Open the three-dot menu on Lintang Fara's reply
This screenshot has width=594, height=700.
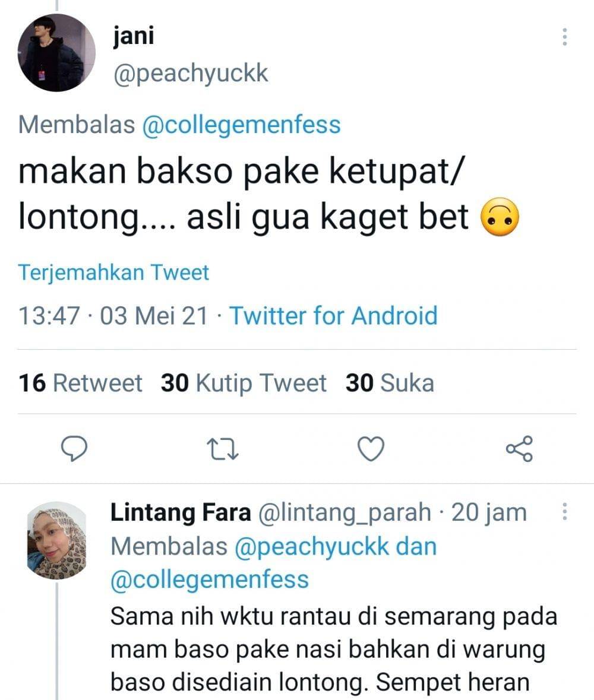click(x=564, y=512)
